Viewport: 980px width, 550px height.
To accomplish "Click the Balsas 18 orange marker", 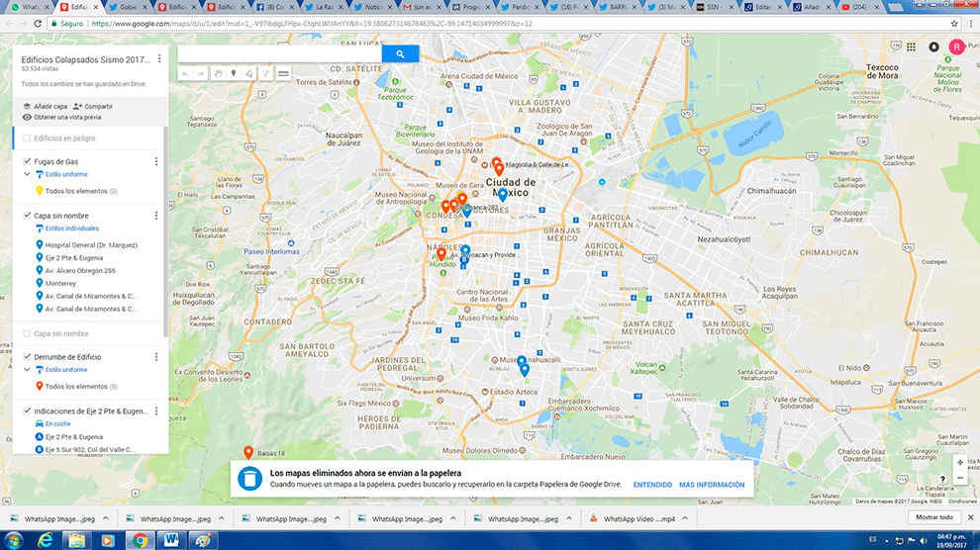I will click(x=248, y=452).
